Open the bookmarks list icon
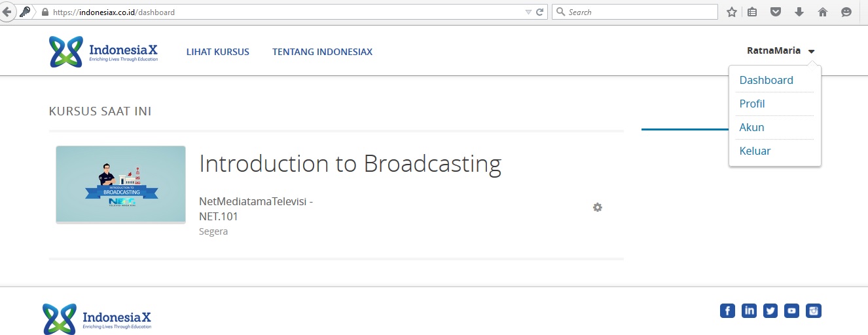 click(x=752, y=12)
